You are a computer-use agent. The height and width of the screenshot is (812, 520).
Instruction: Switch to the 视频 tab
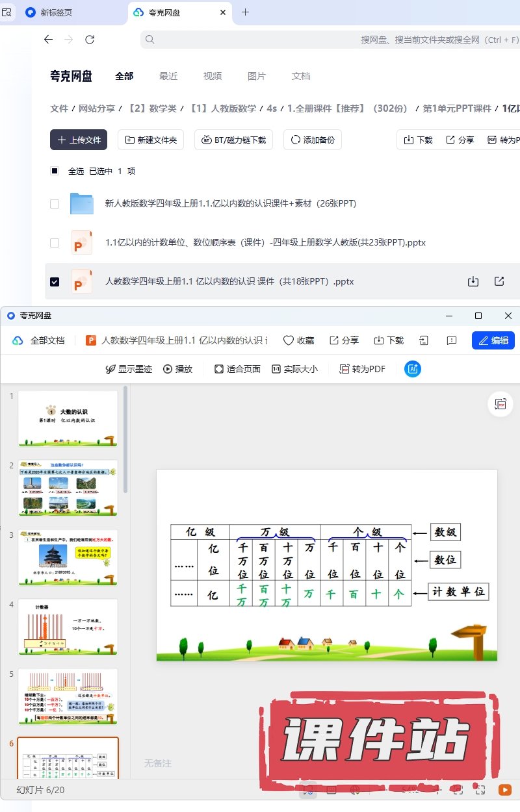pos(213,76)
